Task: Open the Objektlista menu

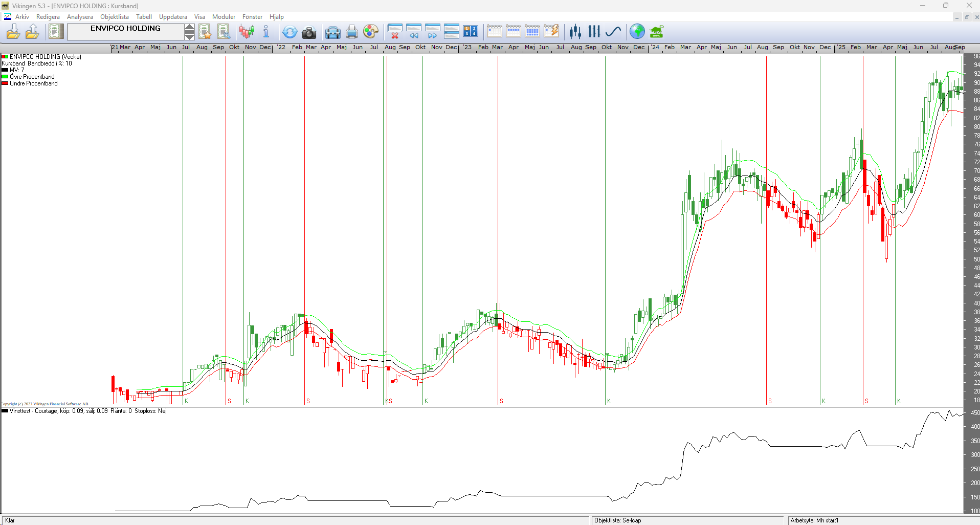Action: (x=115, y=17)
